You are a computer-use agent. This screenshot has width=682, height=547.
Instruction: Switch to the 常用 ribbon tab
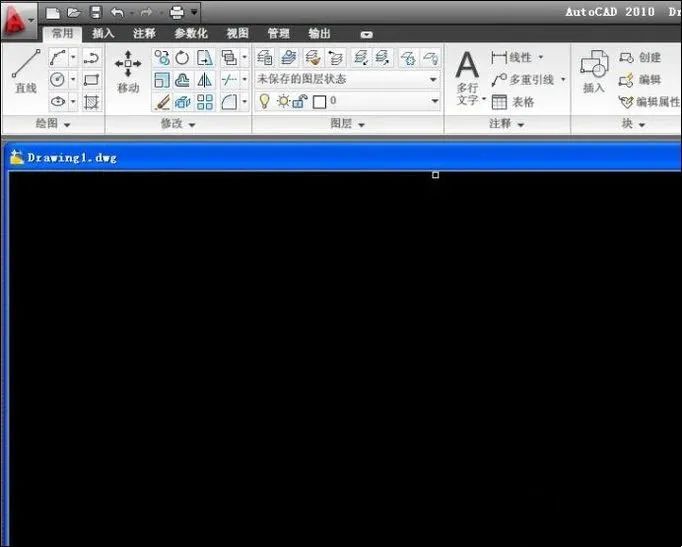coord(63,33)
